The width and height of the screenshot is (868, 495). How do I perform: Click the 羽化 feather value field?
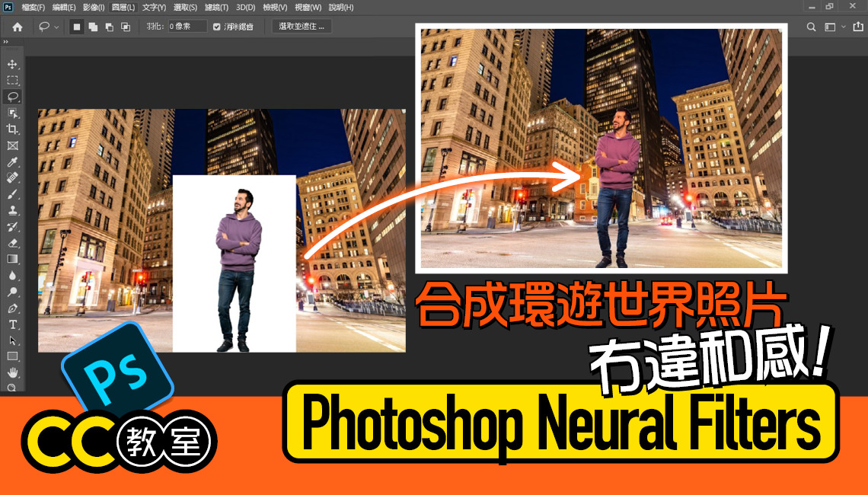click(187, 27)
